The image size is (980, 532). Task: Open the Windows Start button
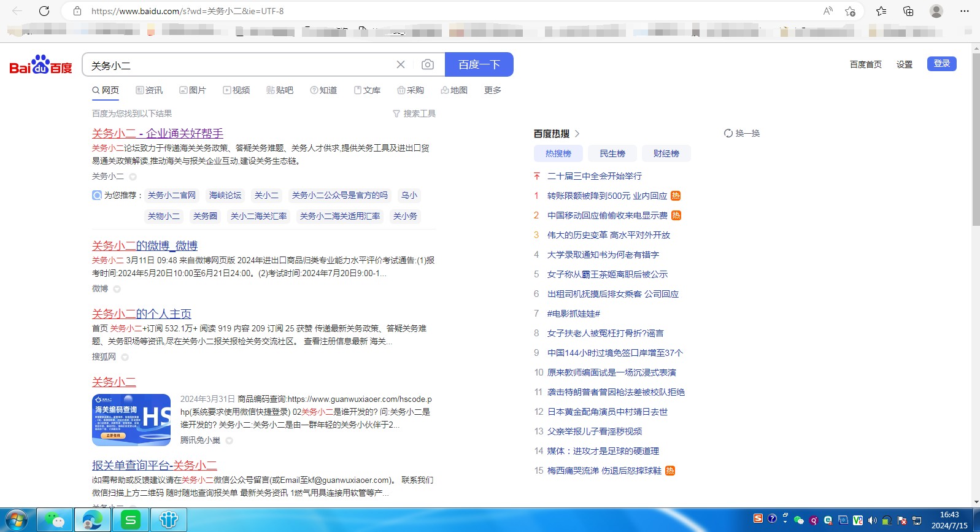point(16,520)
